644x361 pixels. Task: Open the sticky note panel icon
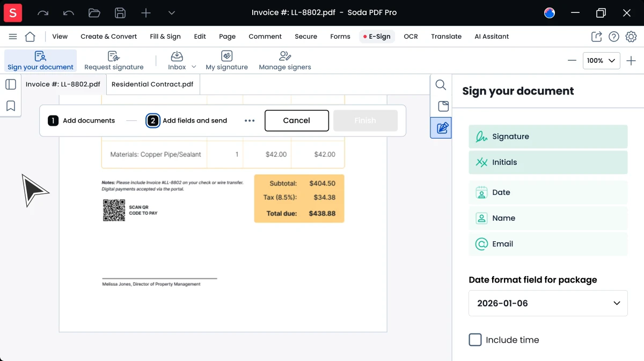click(x=443, y=106)
